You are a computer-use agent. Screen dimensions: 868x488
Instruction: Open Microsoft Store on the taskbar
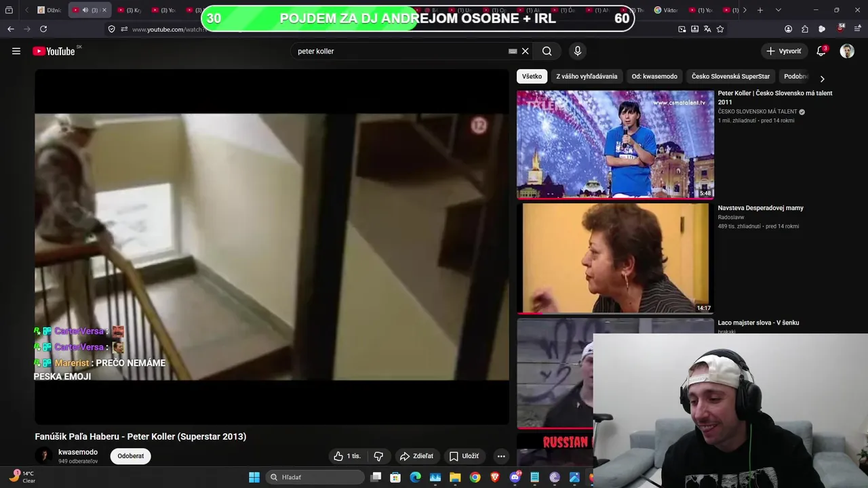[395, 477]
